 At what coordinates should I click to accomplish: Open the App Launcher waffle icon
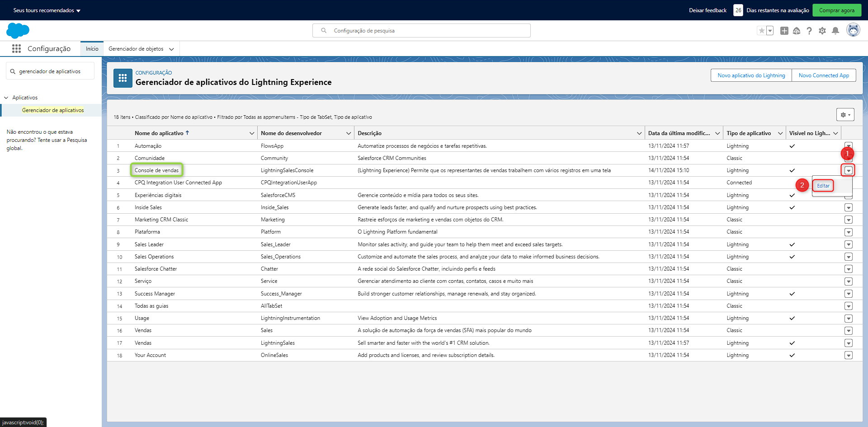click(x=16, y=48)
